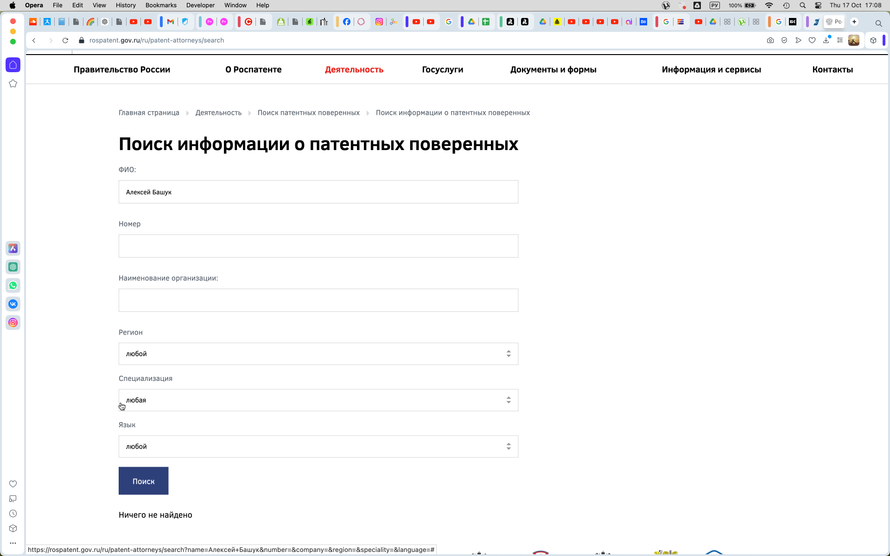Switch to the Instagram tab in tab bar
890x556 pixels.
(379, 22)
